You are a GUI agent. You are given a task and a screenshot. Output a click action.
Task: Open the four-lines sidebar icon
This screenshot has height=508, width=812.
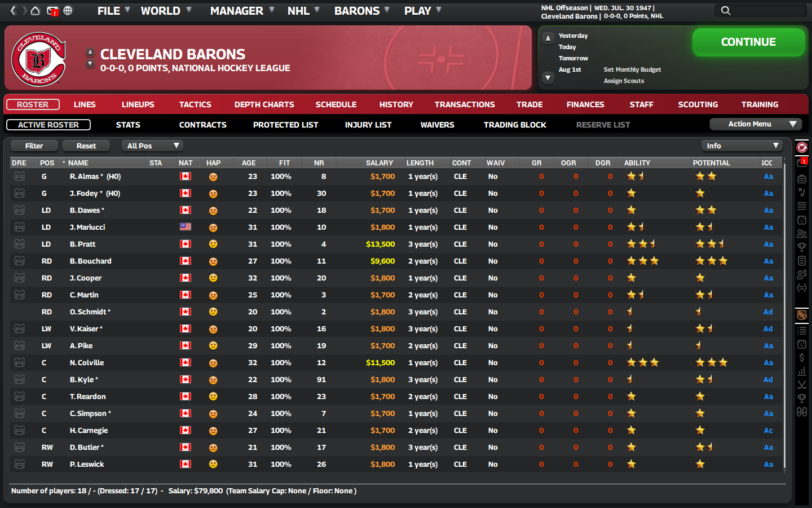point(802,206)
